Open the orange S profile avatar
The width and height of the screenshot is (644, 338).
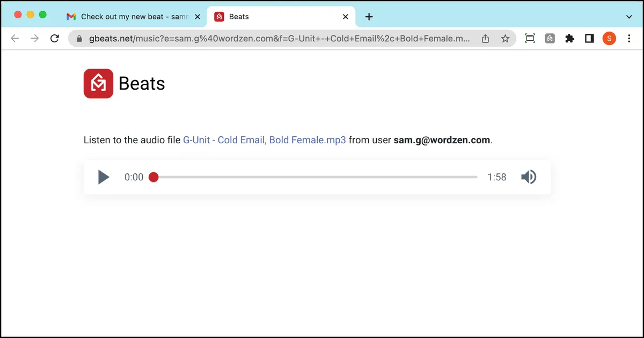[x=609, y=39]
